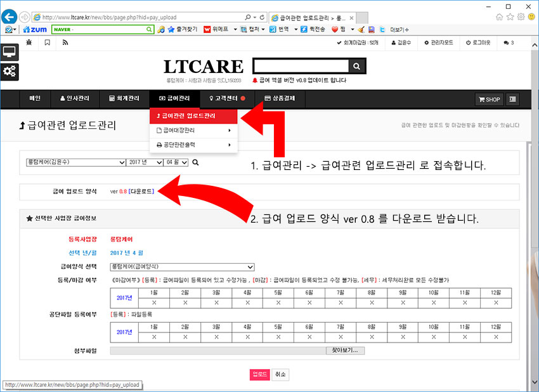Click the [다운로드] link for ver 0.8
Viewport: 539px width, 392px height.
point(141,191)
